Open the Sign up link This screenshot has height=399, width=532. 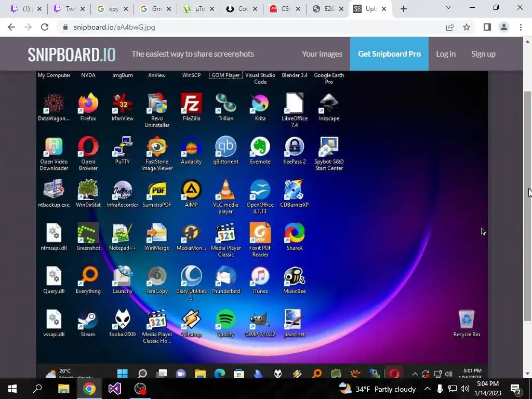pos(483,54)
